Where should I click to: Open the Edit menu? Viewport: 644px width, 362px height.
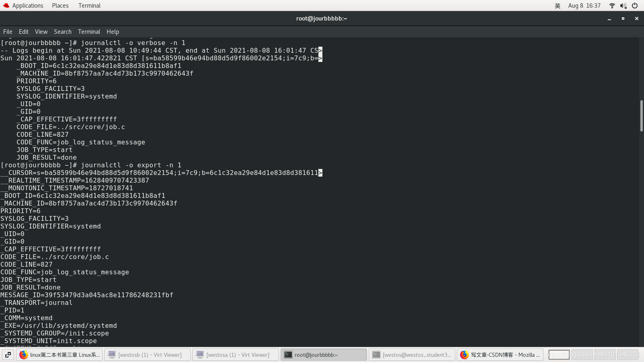tap(24, 32)
